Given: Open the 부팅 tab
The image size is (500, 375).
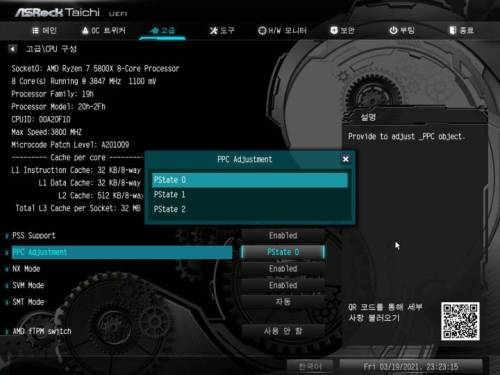Looking at the screenshot, I should pos(402,31).
